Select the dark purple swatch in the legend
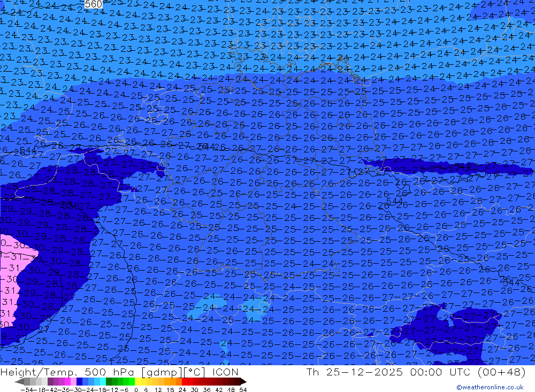 pos(50,381)
